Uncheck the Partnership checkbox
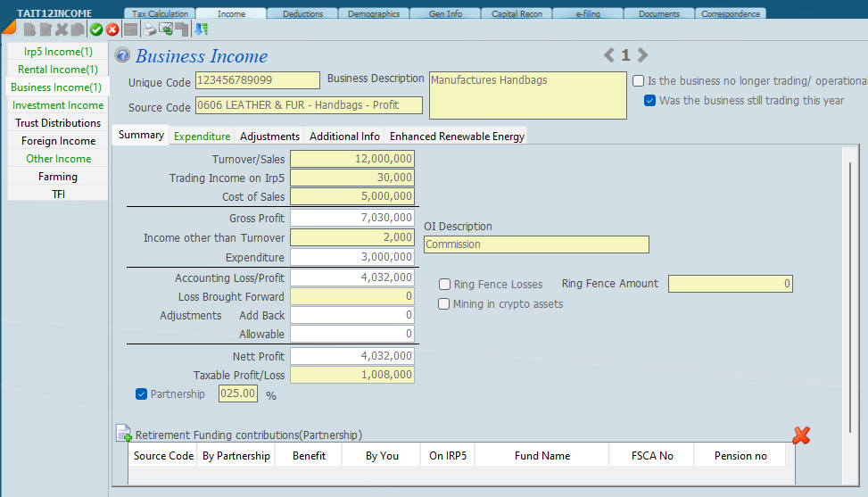 [141, 393]
